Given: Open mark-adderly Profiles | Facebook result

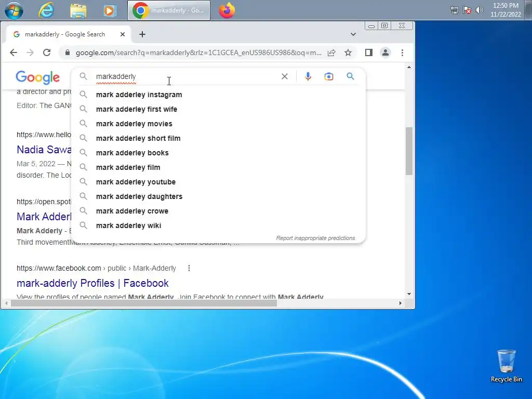Looking at the screenshot, I should [x=92, y=283].
